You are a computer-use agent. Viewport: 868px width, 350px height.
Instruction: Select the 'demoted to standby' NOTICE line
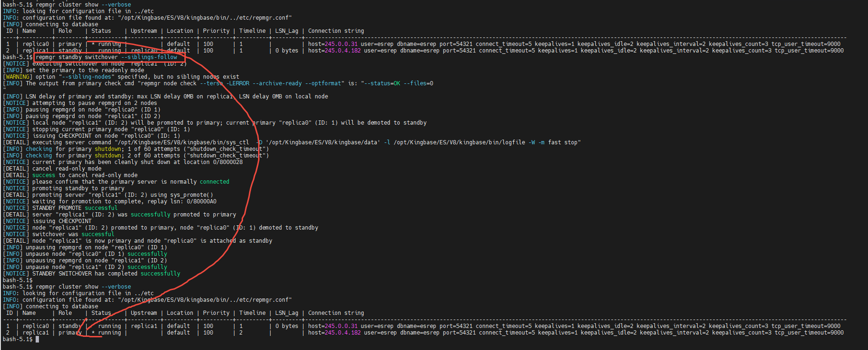pyautogui.click(x=160, y=228)
